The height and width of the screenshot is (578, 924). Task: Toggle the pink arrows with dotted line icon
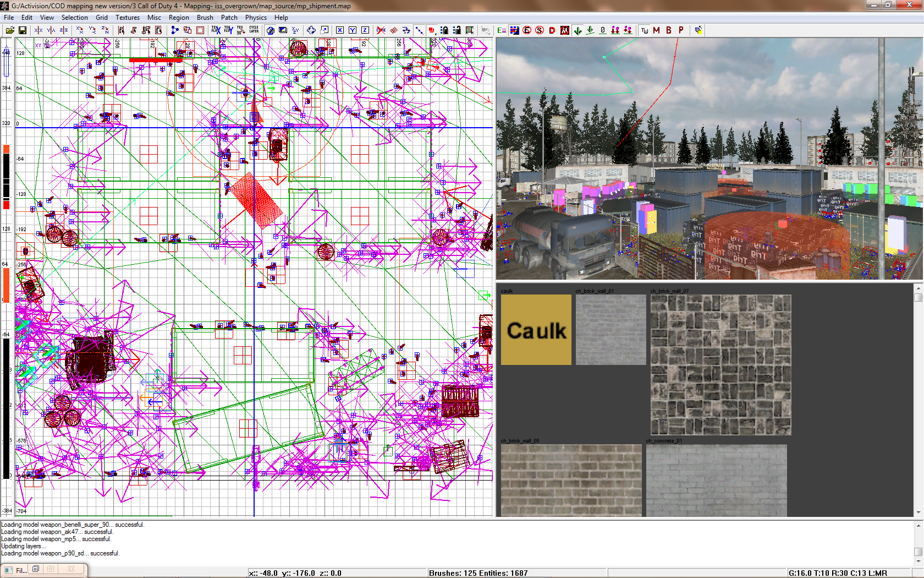point(628,30)
